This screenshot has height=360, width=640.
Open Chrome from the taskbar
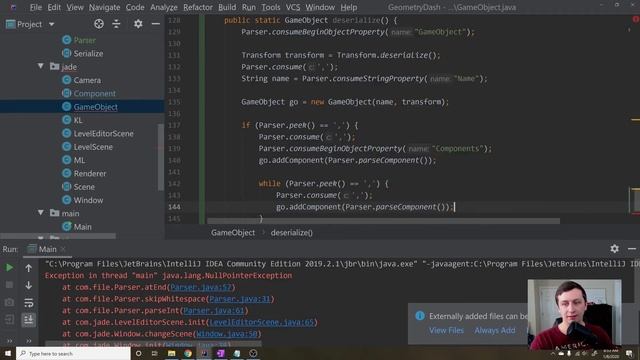187,353
